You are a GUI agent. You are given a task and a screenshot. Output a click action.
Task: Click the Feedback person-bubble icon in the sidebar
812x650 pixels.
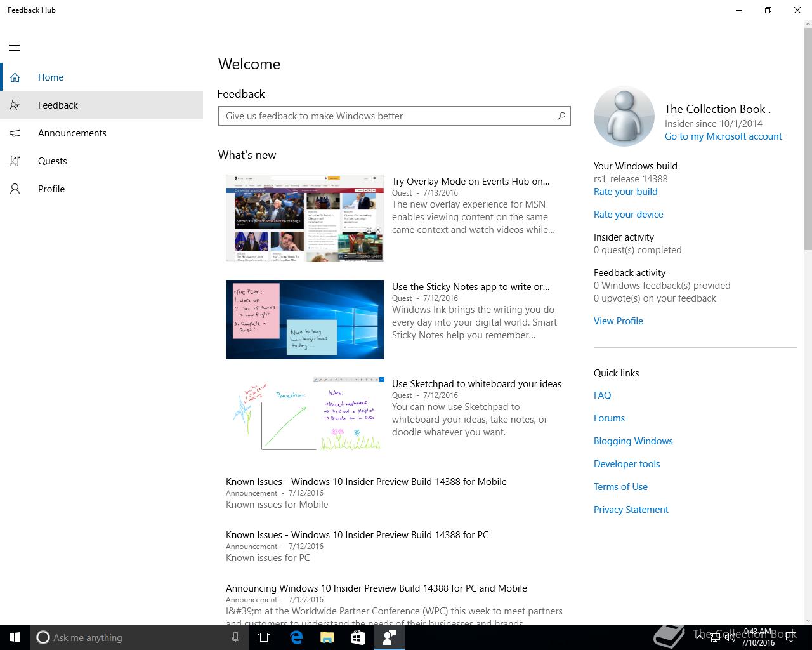click(x=15, y=105)
